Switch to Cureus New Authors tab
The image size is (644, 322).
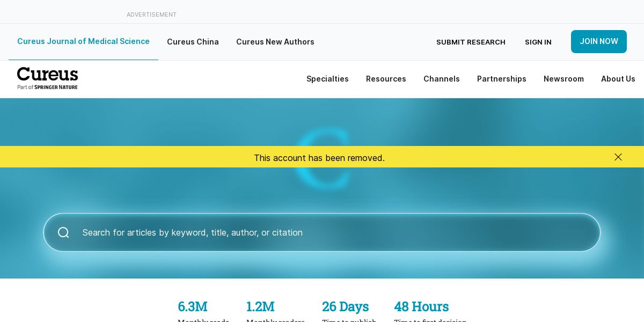point(275,42)
